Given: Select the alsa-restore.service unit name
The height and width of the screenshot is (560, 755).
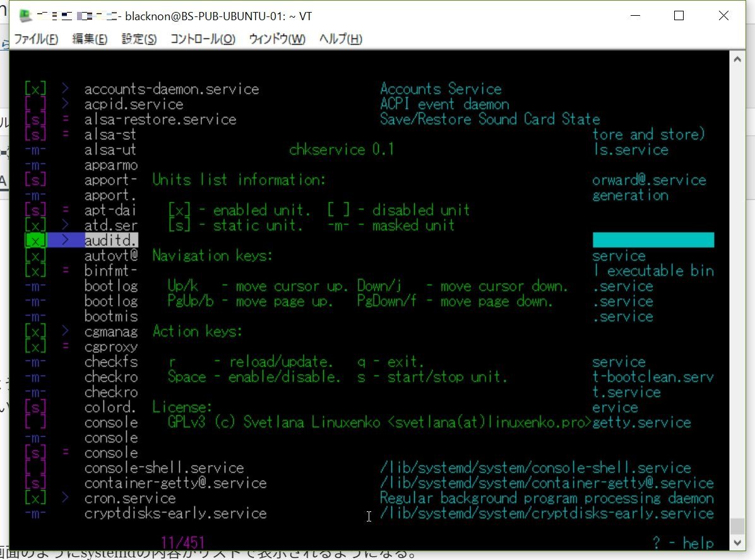Looking at the screenshot, I should point(160,119).
